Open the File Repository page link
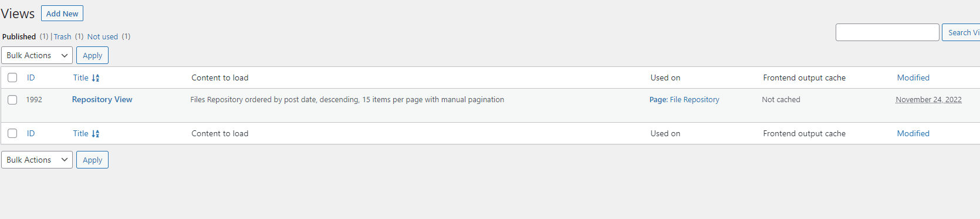The height and width of the screenshot is (219, 980). [694, 100]
